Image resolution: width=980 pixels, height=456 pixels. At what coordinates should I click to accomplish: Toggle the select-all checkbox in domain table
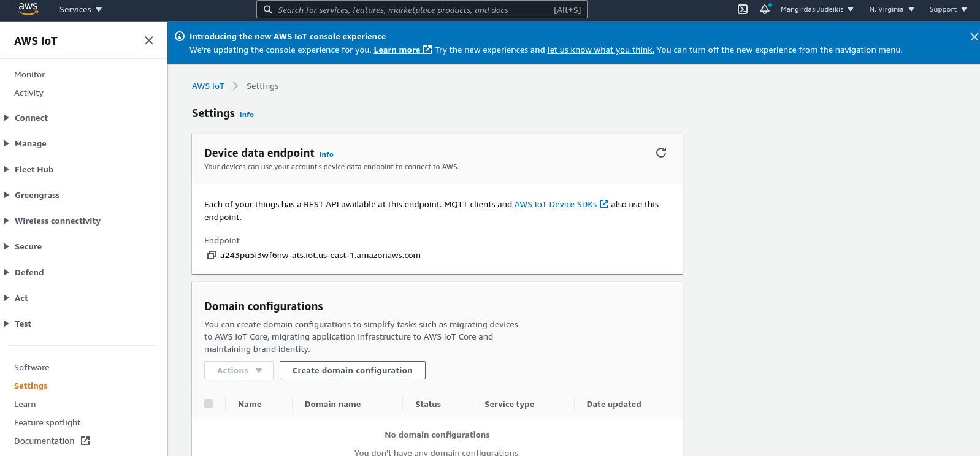(x=209, y=403)
